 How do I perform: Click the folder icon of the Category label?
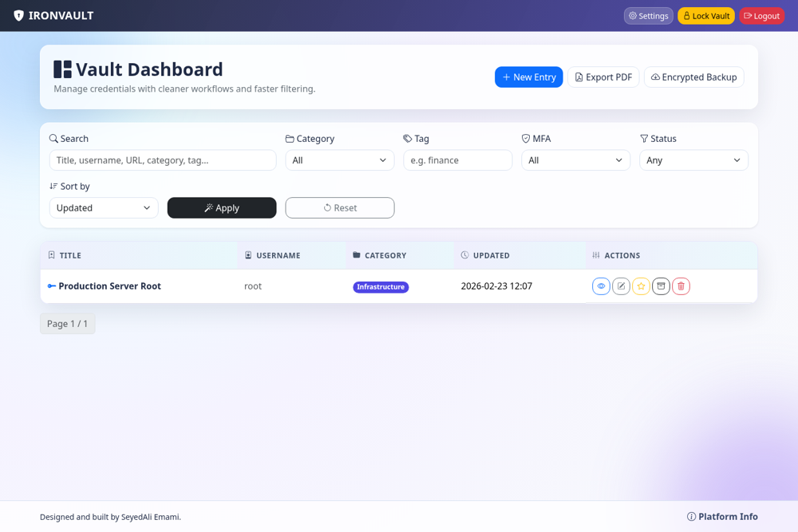click(x=290, y=139)
